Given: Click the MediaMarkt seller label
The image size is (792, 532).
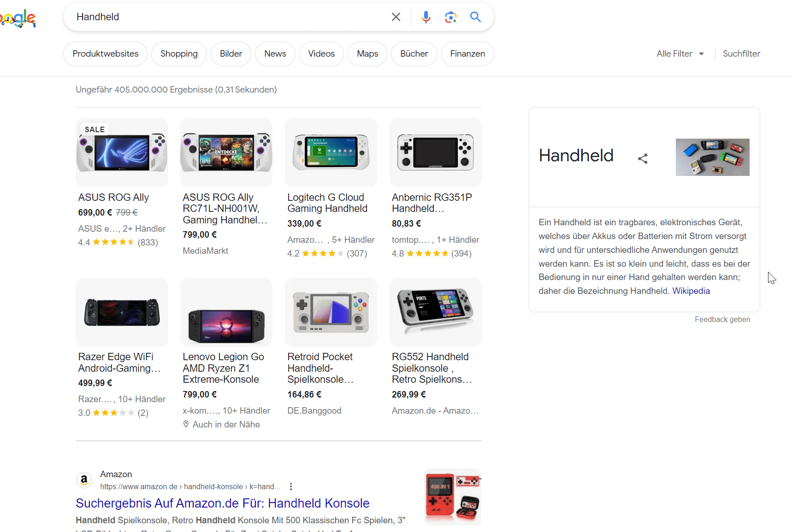Looking at the screenshot, I should [x=206, y=251].
